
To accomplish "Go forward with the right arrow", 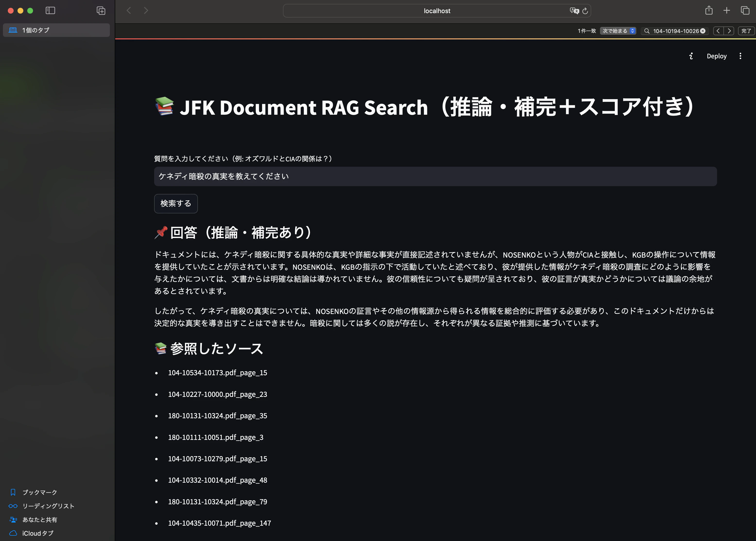I will 146,11.
